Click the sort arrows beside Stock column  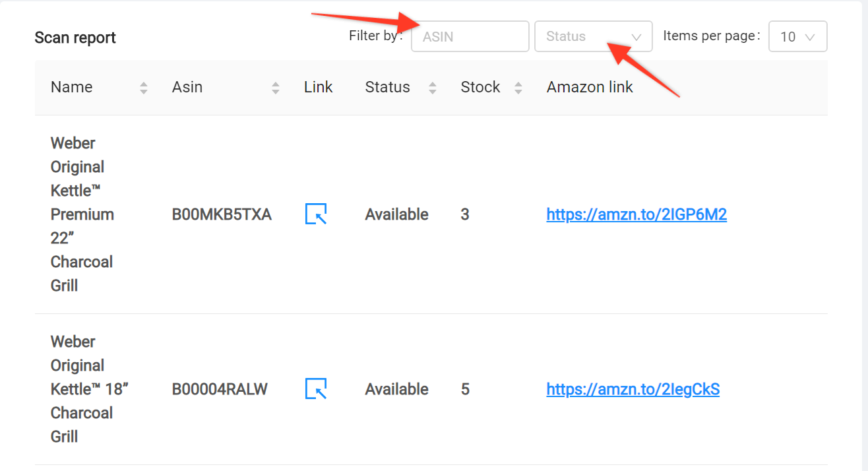pos(518,88)
